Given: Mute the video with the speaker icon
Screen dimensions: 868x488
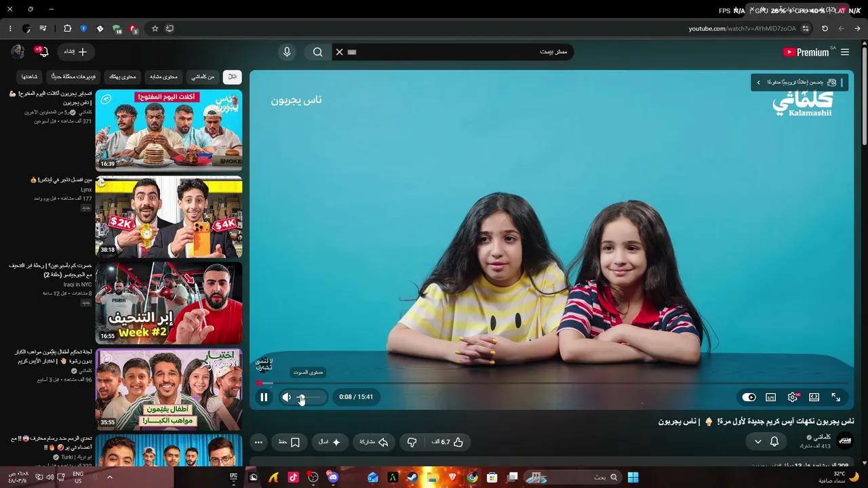Looking at the screenshot, I should pos(286,397).
